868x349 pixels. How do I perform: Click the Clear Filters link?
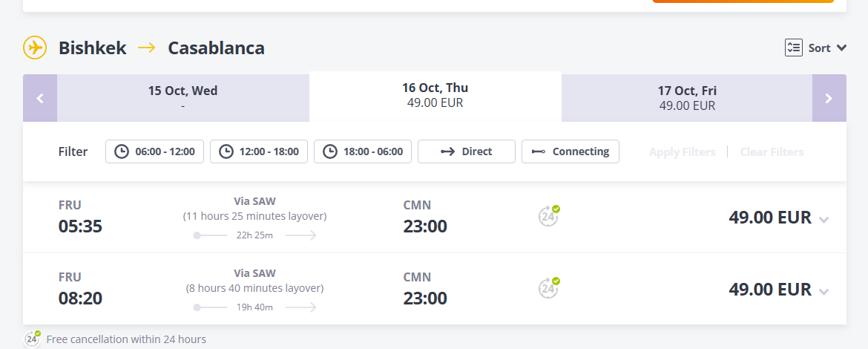click(772, 151)
